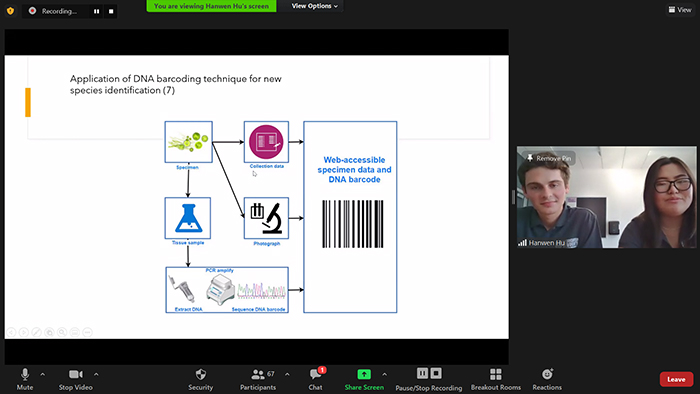Image resolution: width=700 pixels, height=394 pixels.
Task: Stop the recording in top bar
Action: click(111, 11)
